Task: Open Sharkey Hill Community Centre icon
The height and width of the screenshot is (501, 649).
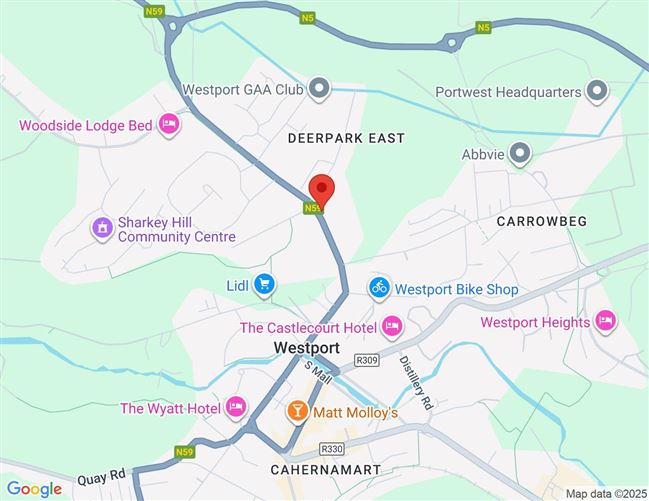Action: [x=102, y=228]
